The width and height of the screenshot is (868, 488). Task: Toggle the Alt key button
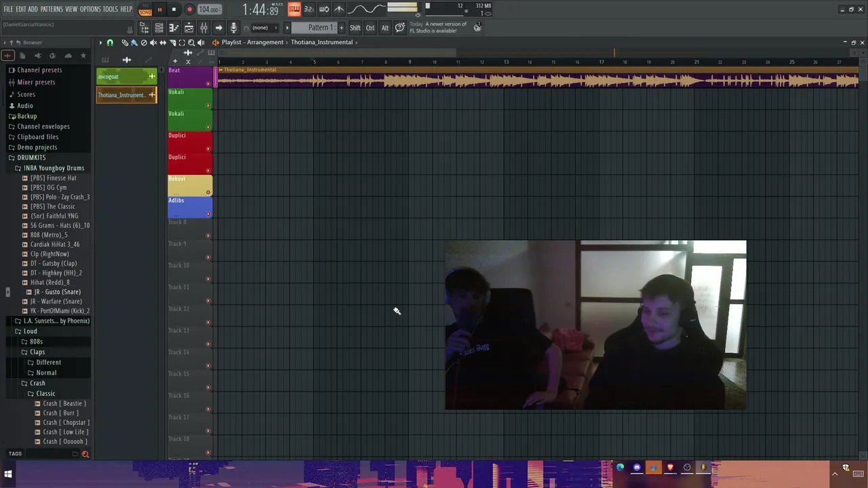point(384,28)
